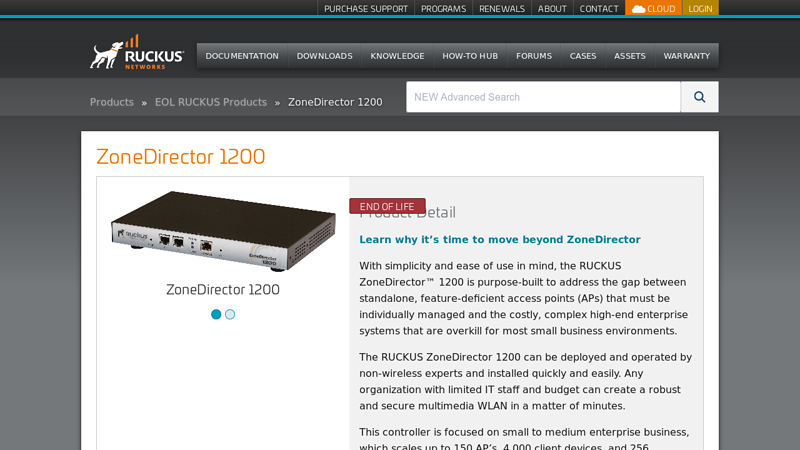This screenshot has height=450, width=800.
Task: Open the Documentation nav tab
Action: [242, 56]
